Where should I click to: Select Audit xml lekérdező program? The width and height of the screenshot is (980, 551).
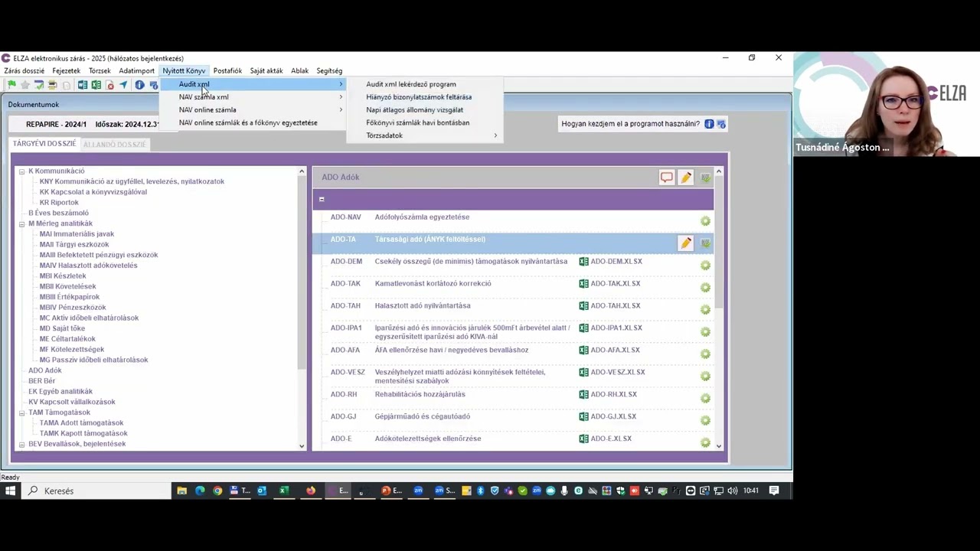pyautogui.click(x=425, y=84)
